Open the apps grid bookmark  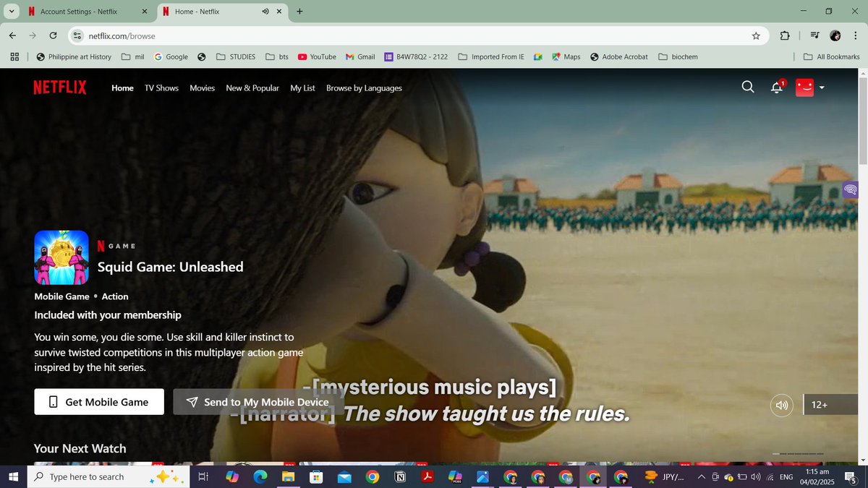click(x=14, y=56)
